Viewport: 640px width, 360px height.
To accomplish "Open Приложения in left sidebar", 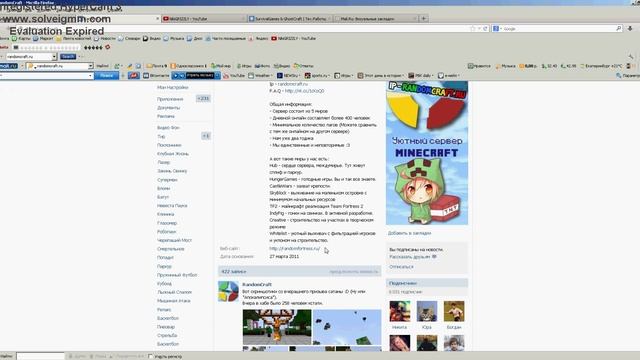I will point(170,99).
